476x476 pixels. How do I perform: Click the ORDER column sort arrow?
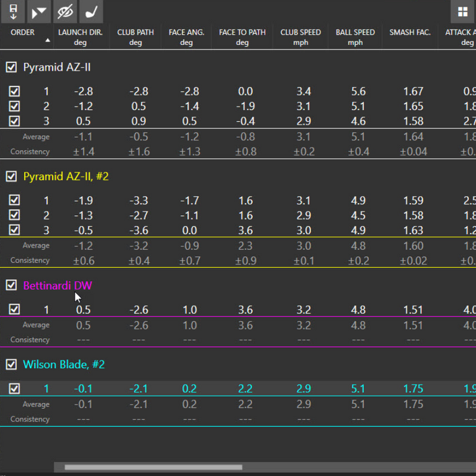click(47, 41)
